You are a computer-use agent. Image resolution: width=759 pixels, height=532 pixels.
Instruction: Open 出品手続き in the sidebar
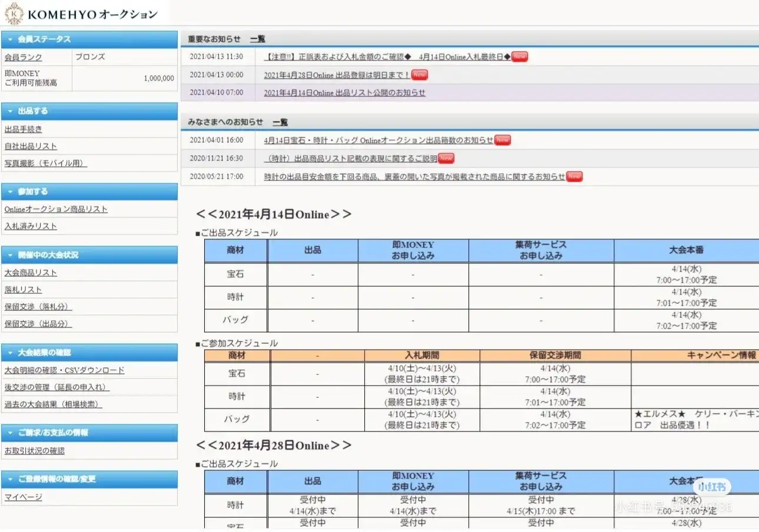(23, 129)
